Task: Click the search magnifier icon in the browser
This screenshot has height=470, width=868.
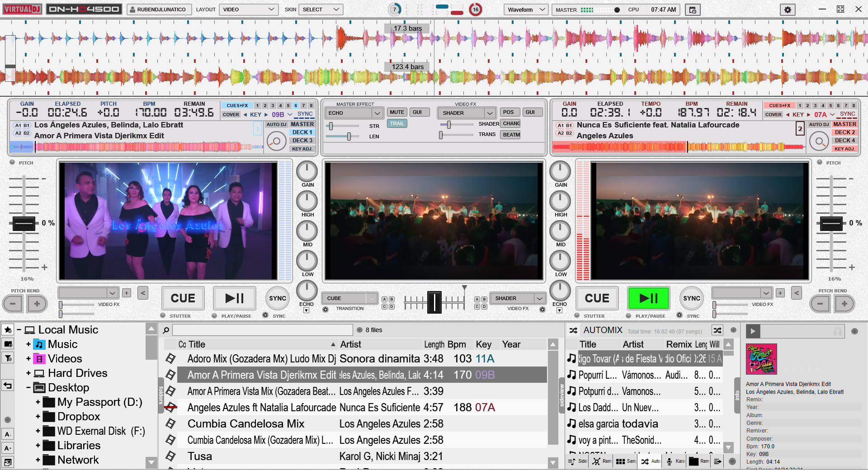Action: 166,330
